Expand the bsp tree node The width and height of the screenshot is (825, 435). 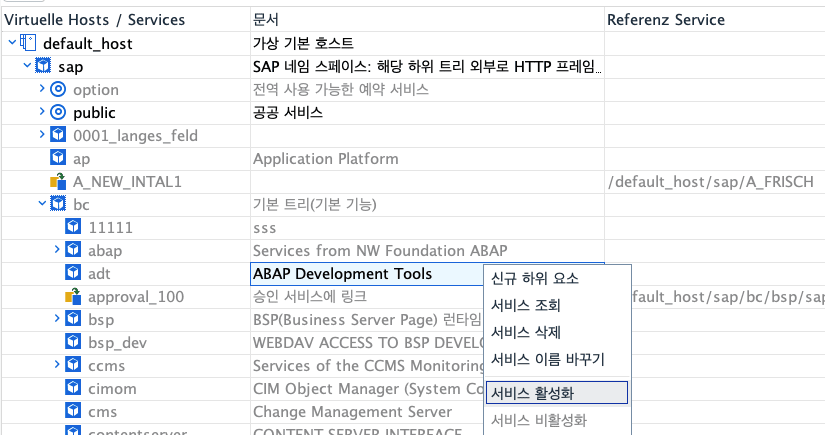point(57,318)
